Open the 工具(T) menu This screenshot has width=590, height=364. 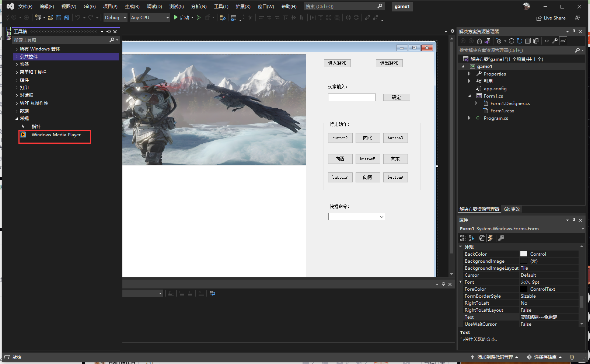(221, 7)
